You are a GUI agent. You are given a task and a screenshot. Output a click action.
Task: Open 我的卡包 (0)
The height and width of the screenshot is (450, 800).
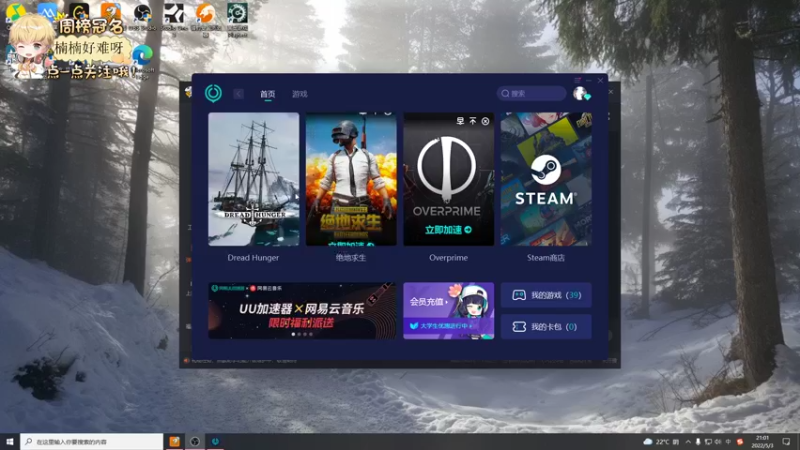coord(546,327)
